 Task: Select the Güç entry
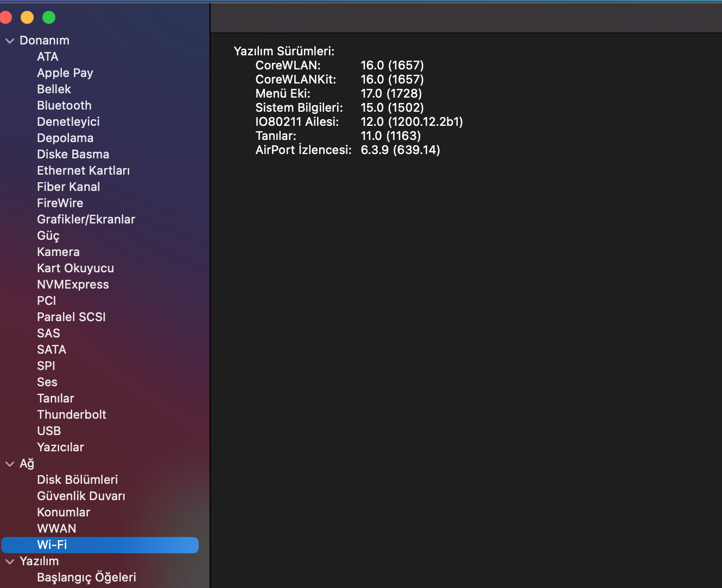[x=48, y=235]
